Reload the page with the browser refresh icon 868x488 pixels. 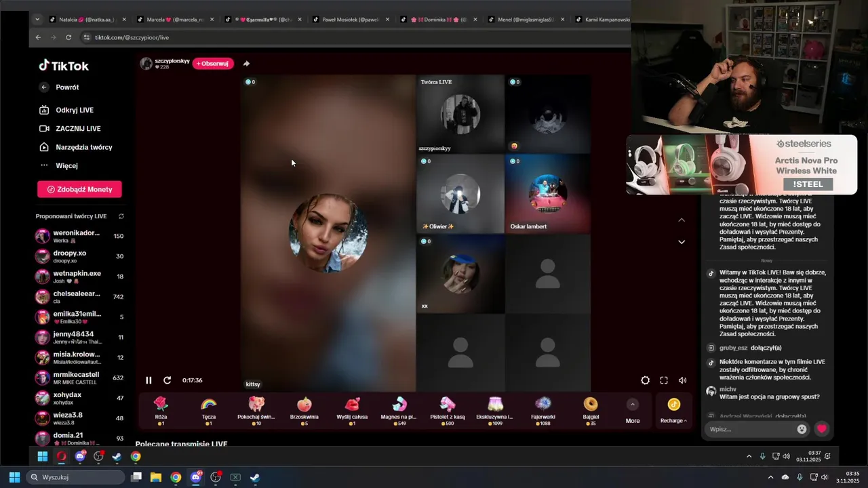click(x=68, y=37)
